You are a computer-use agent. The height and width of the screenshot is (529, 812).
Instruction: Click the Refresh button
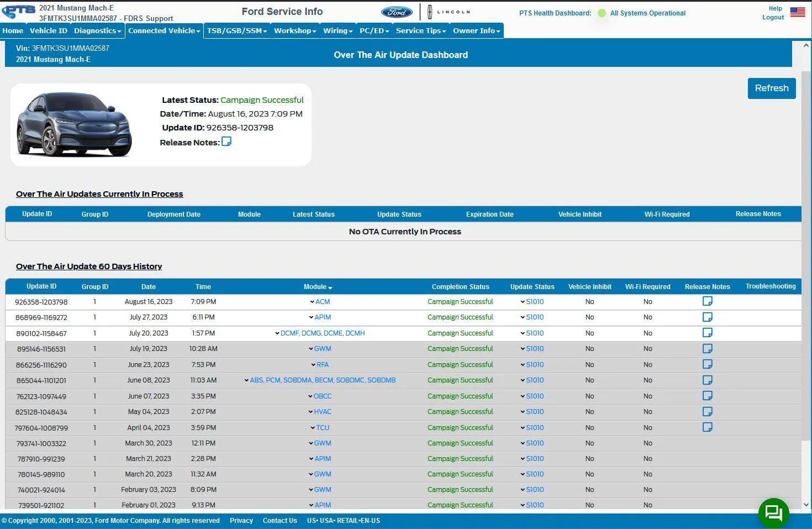772,88
